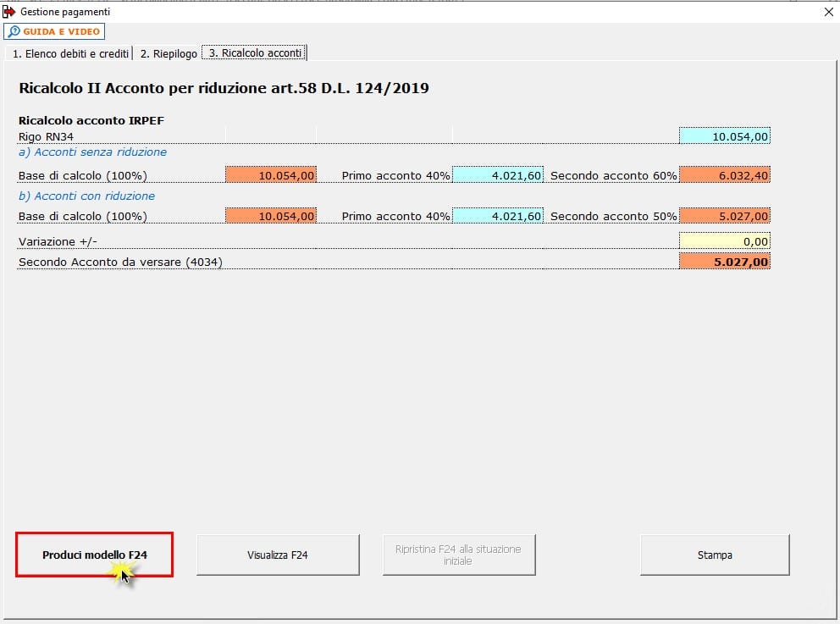The height and width of the screenshot is (624, 840).
Task: Close the Gestione pagamenti window
Action: (828, 12)
